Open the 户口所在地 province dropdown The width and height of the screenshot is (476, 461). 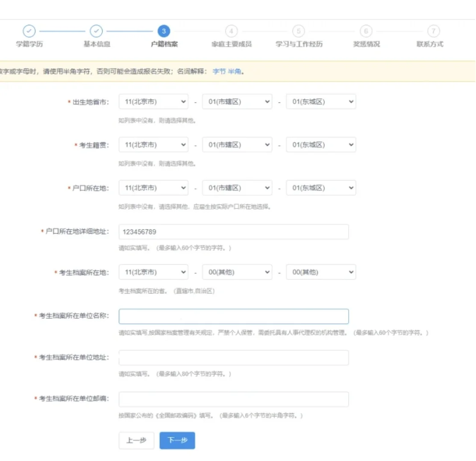point(153,187)
